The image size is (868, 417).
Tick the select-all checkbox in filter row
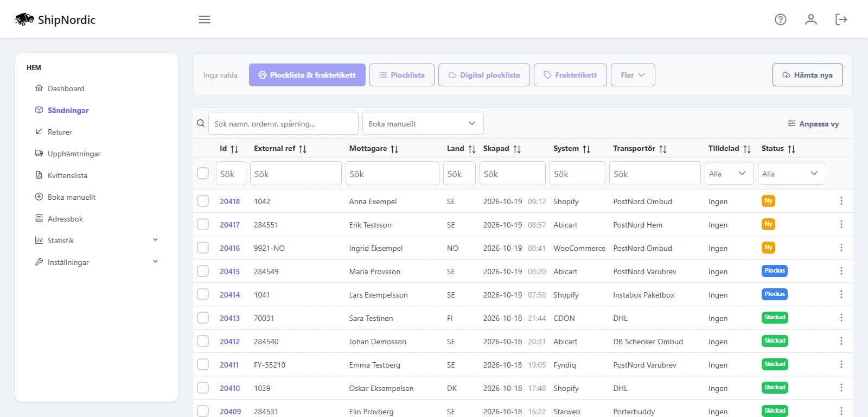pos(203,173)
